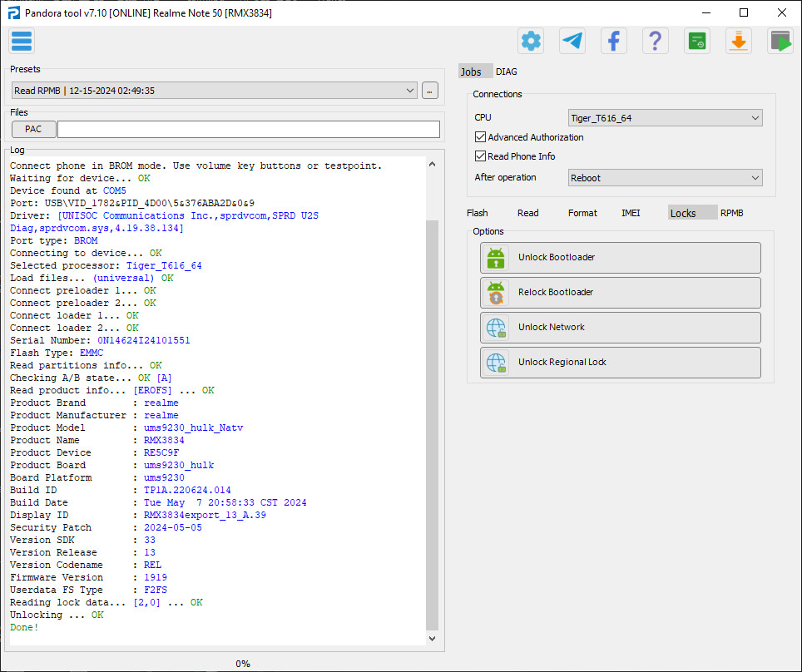
Task: Click Unlock Regional Lock globe icon
Action: [x=496, y=363]
